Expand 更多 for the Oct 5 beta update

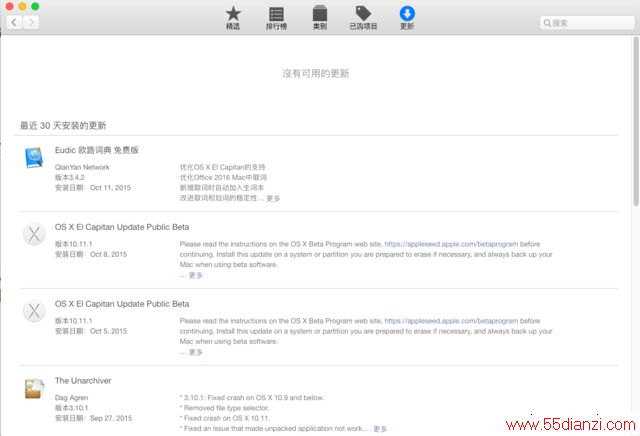(x=196, y=352)
